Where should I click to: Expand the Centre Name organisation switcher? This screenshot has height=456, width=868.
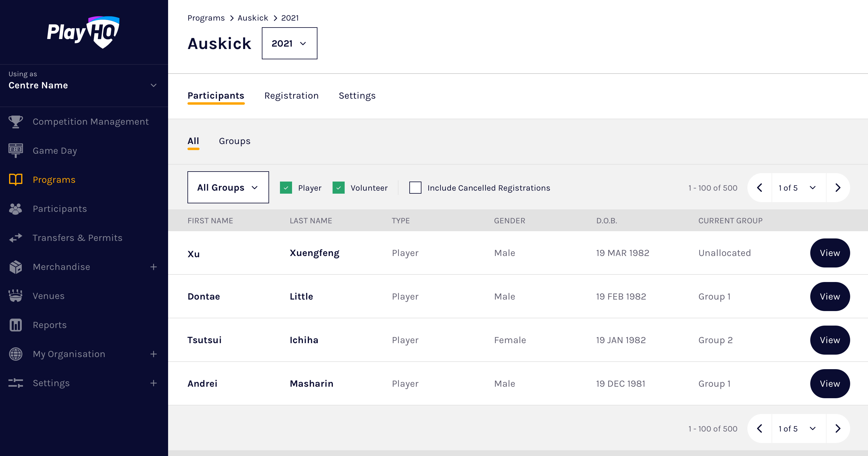[x=153, y=85]
